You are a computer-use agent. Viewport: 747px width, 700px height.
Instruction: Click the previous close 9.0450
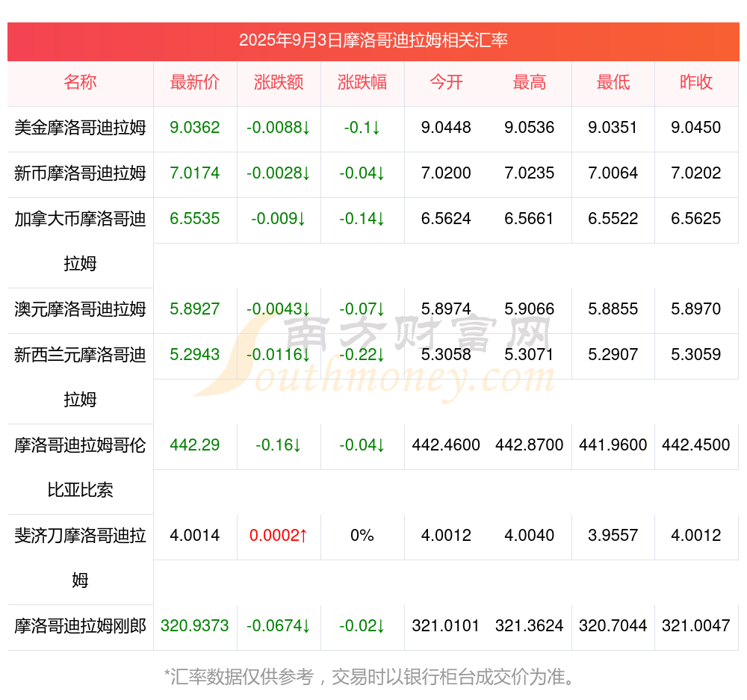click(696, 128)
